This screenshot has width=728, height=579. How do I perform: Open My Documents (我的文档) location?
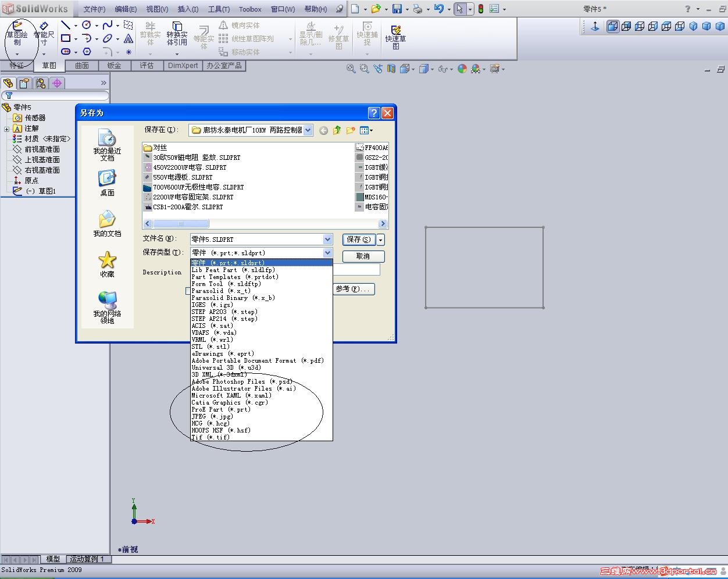(x=107, y=223)
